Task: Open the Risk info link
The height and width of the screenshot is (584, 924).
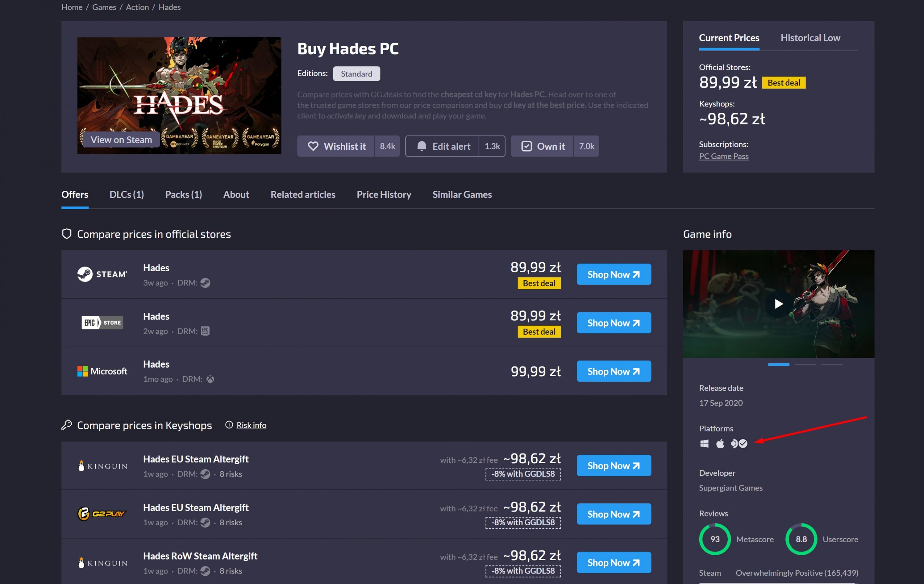Action: [251, 425]
